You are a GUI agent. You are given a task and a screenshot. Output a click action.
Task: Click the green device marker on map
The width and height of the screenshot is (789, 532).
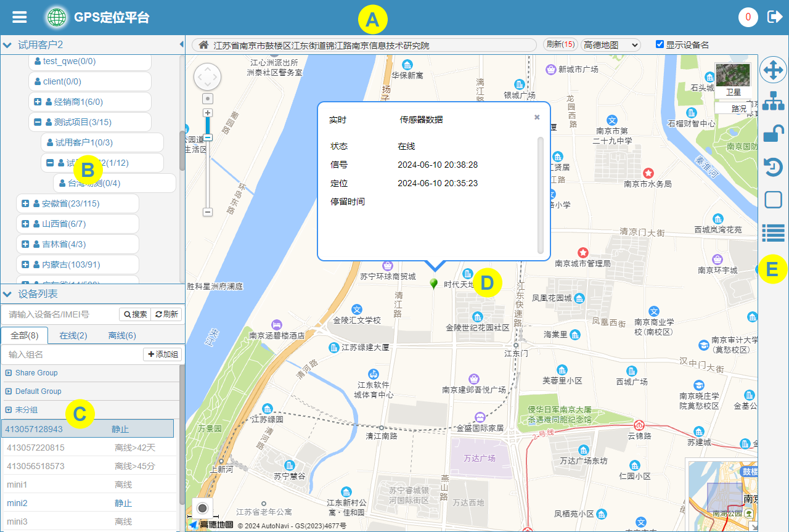pyautogui.click(x=434, y=284)
